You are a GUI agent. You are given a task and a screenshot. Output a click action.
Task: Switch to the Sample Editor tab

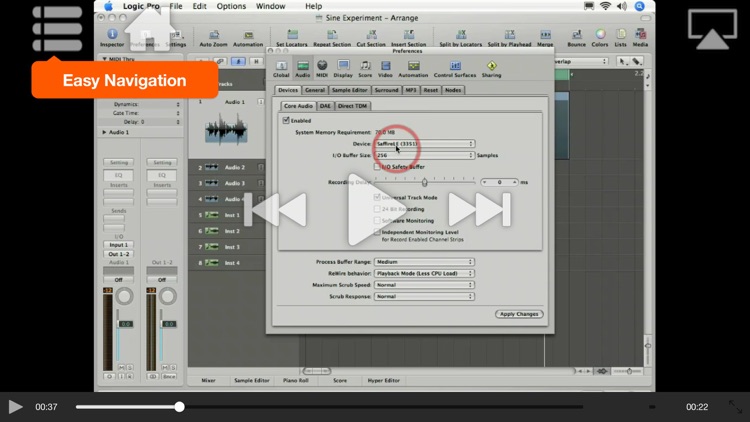click(350, 90)
